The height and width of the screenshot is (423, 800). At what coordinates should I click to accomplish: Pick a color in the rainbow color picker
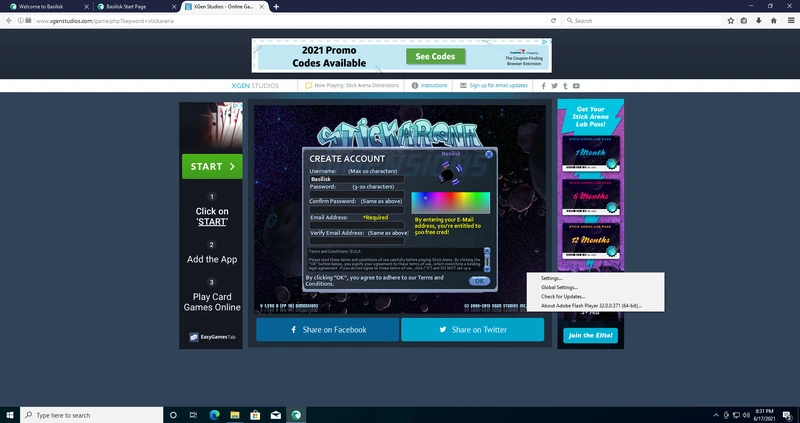451,203
